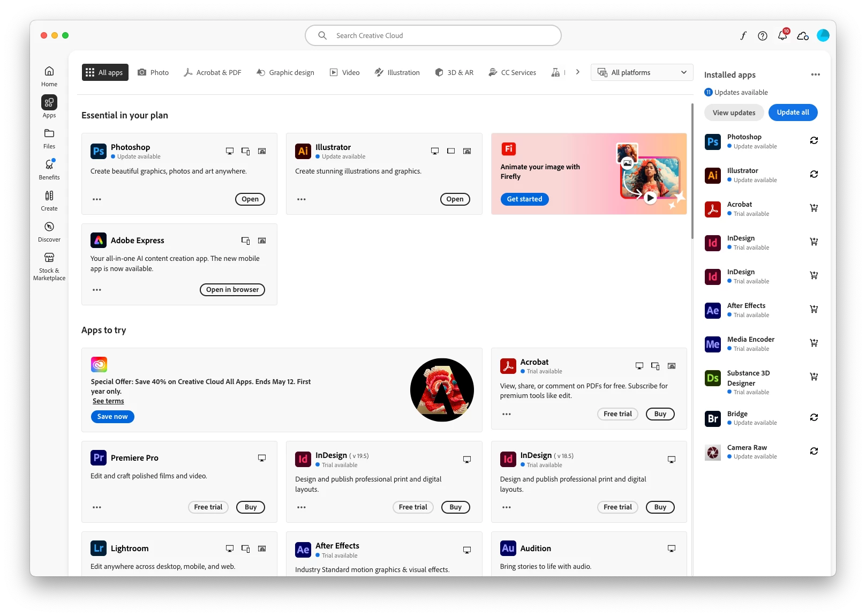Open Photoshop card more options menu
The image size is (866, 616).
(x=97, y=199)
